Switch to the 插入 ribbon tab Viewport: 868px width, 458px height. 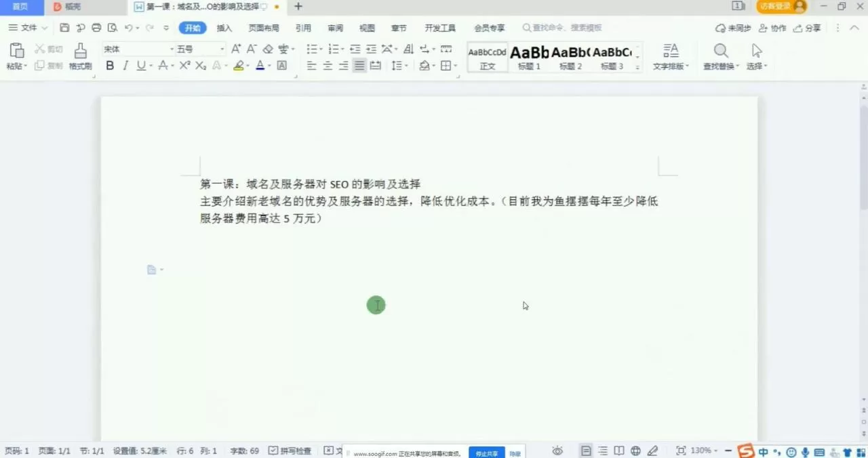tap(224, 28)
